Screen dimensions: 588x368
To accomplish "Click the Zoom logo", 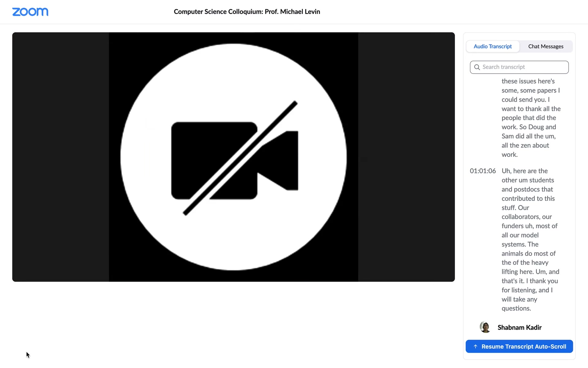I will pyautogui.click(x=30, y=12).
